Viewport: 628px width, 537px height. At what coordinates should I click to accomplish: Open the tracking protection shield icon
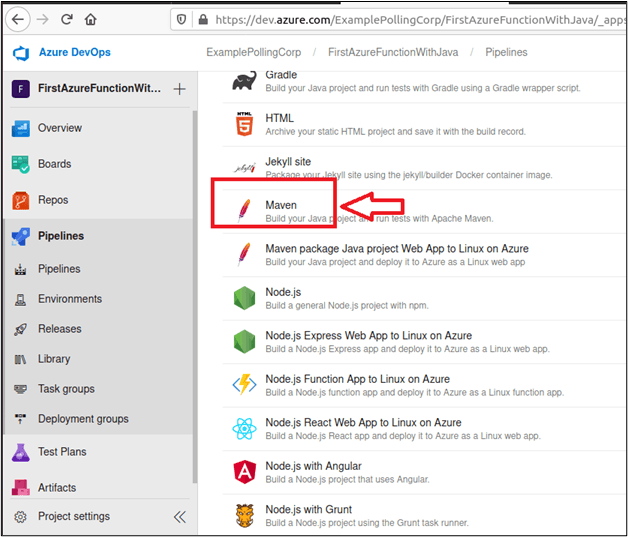[181, 19]
